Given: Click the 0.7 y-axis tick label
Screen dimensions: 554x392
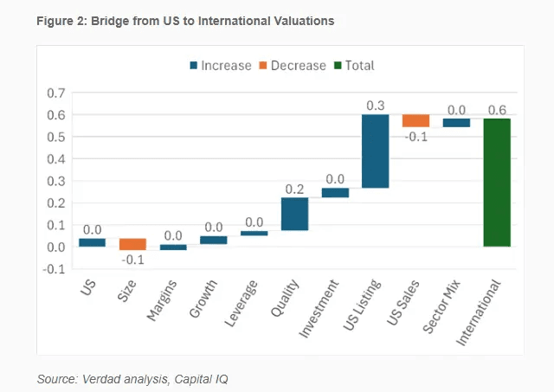Looking at the screenshot, I should pyautogui.click(x=56, y=93).
